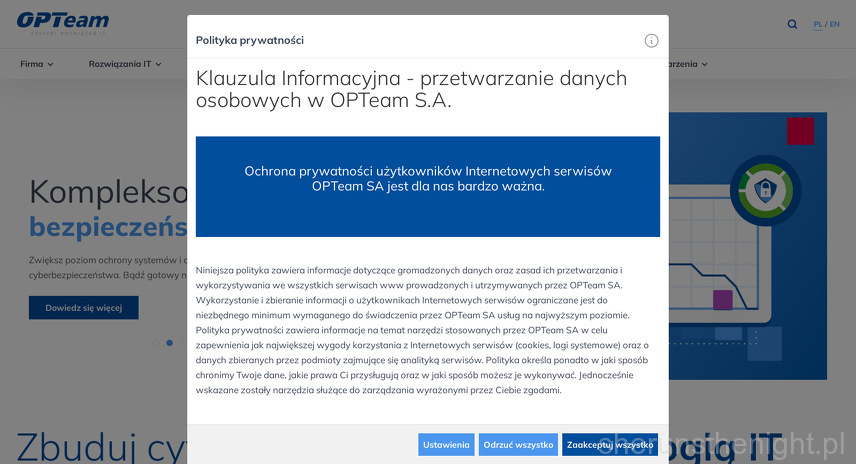This screenshot has height=464, width=856.
Task: Click the Polityka prywatności dialog title
Action: click(x=249, y=40)
